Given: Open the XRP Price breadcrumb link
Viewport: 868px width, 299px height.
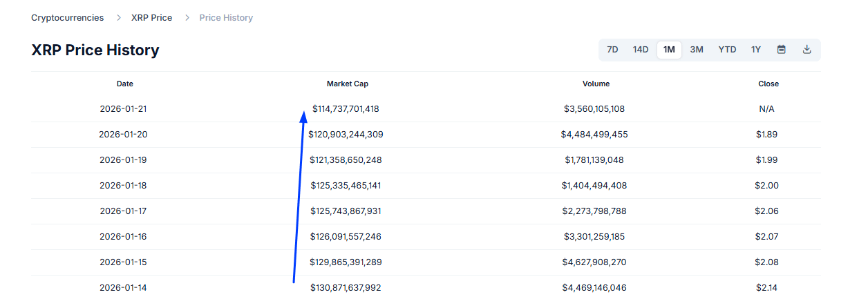Looking at the screenshot, I should point(152,17).
